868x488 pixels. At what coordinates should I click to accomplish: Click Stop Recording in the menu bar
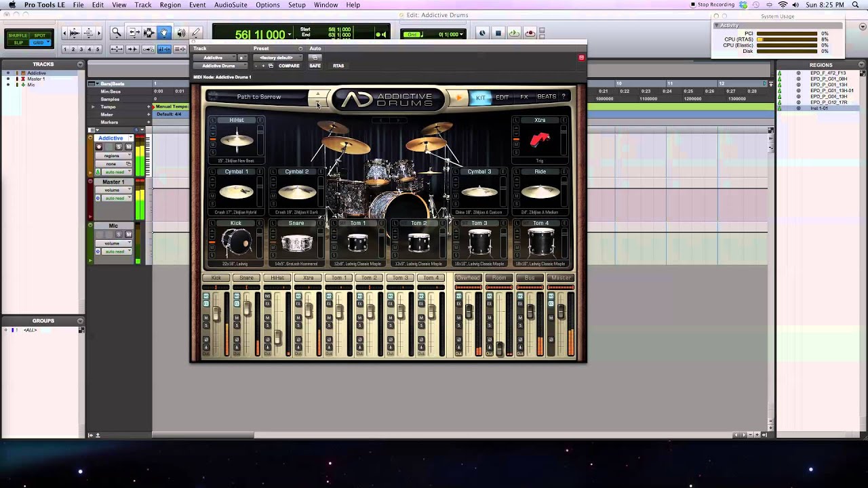(x=712, y=5)
